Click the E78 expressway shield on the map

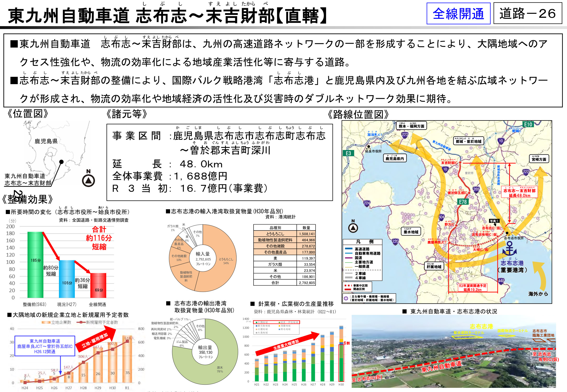pos(463,201)
